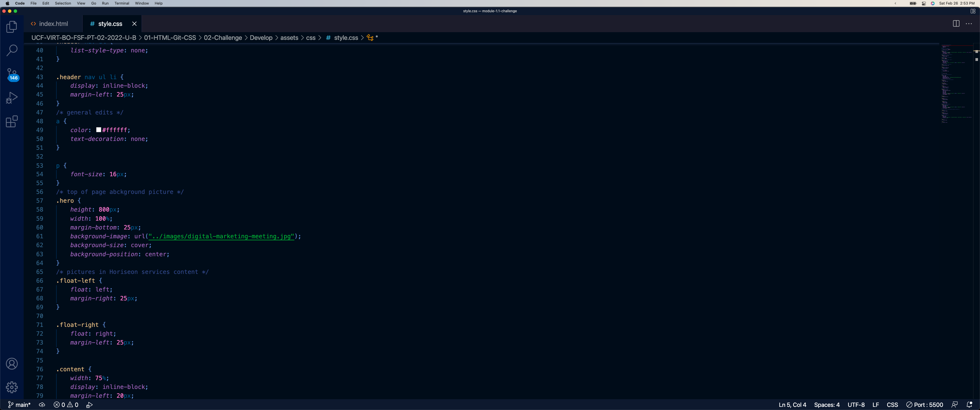Open the editor more actions menu
This screenshot has height=410, width=980.
tap(969, 24)
